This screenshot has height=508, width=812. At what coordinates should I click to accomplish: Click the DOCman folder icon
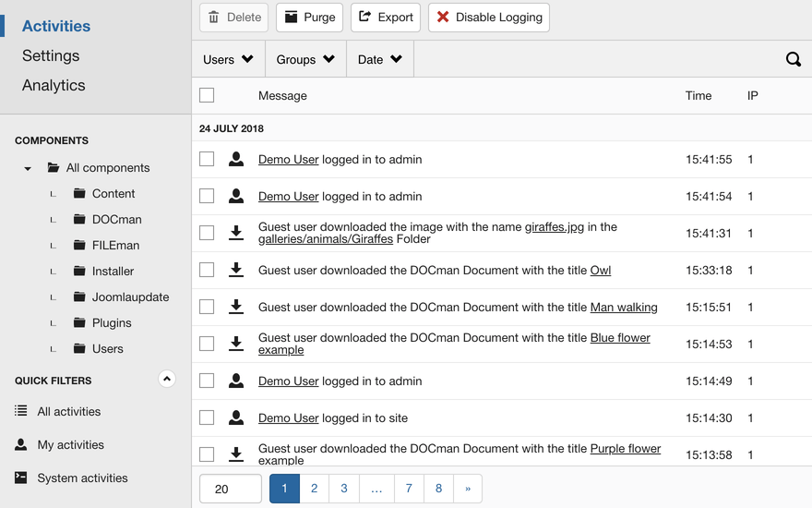click(x=79, y=220)
